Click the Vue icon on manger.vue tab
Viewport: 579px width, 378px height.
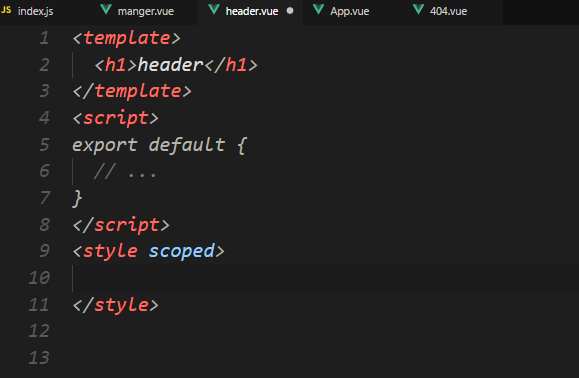click(x=106, y=10)
